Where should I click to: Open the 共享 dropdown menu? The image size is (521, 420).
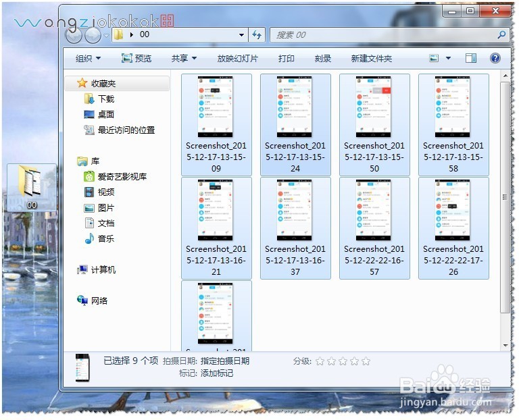coord(184,59)
